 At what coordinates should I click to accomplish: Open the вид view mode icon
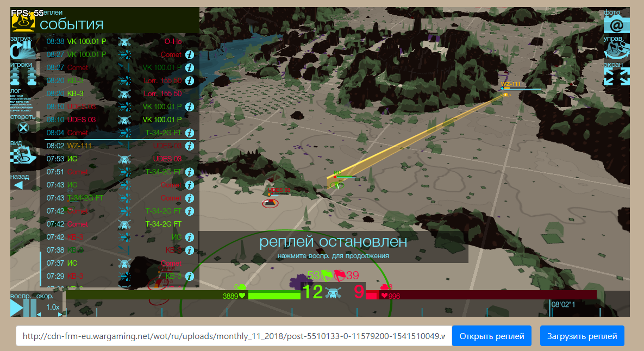pos(23,155)
